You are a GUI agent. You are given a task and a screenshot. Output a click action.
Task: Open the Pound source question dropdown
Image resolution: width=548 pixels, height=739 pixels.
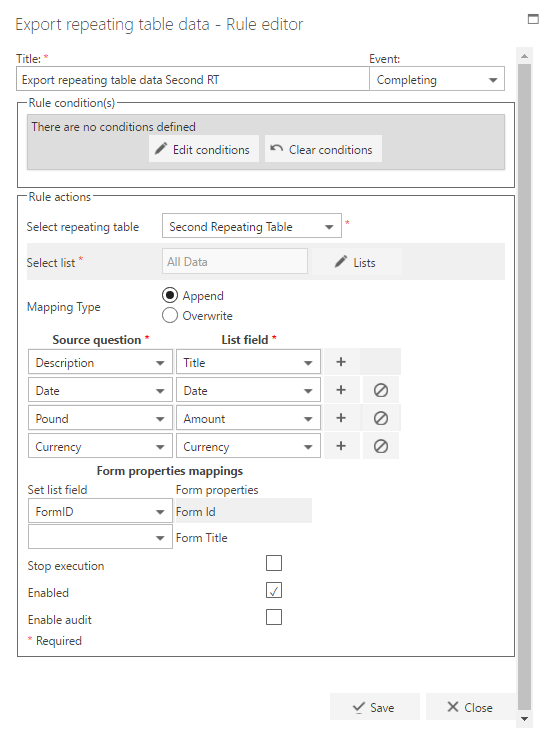(x=100, y=418)
